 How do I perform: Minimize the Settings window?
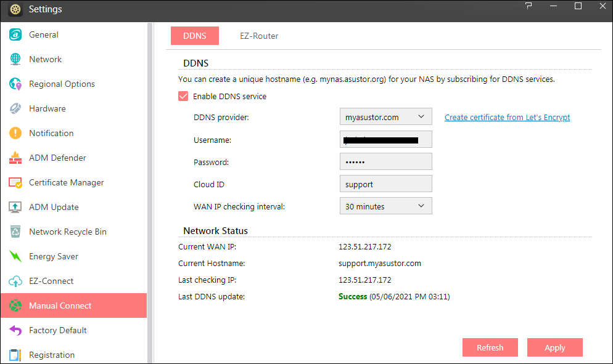[x=554, y=6]
